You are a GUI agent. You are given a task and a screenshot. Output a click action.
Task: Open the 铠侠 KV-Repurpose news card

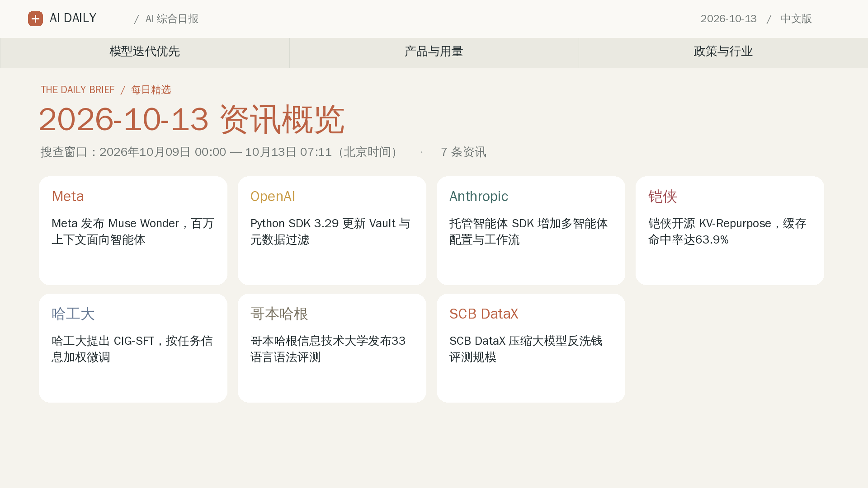pyautogui.click(x=730, y=230)
